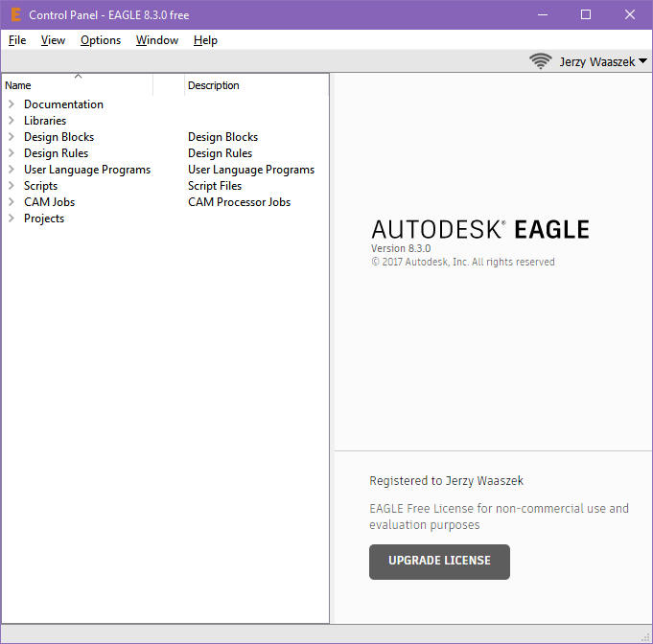Expand the Scripts folder arrow
Viewport: 653px width, 644px height.
point(12,186)
